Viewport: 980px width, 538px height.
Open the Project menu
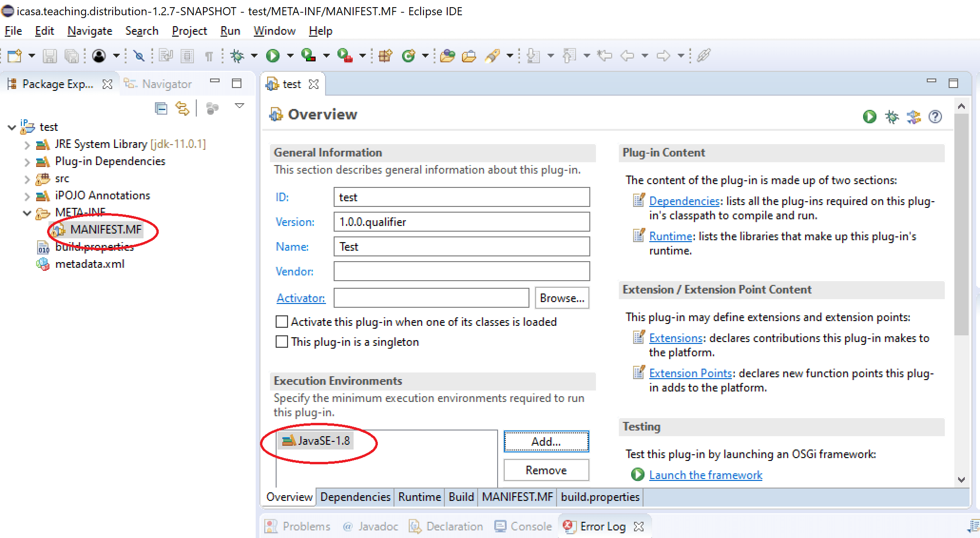pyautogui.click(x=189, y=30)
